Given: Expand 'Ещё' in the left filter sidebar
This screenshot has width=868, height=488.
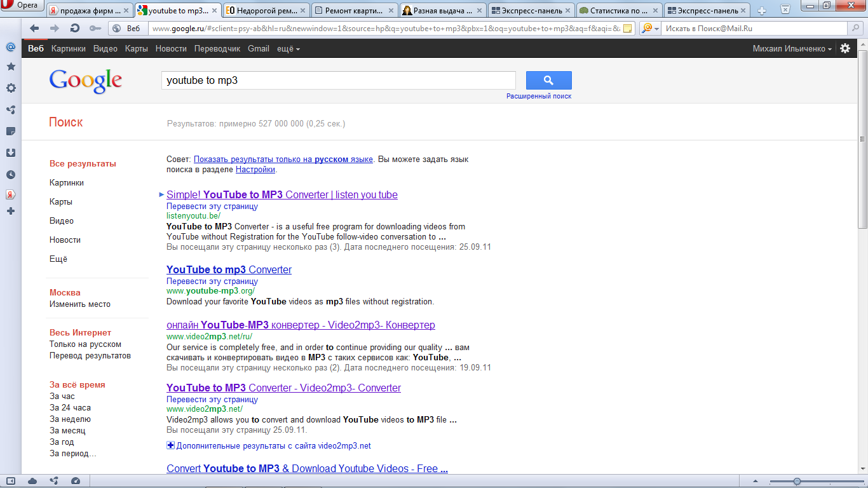Looking at the screenshot, I should (58, 259).
